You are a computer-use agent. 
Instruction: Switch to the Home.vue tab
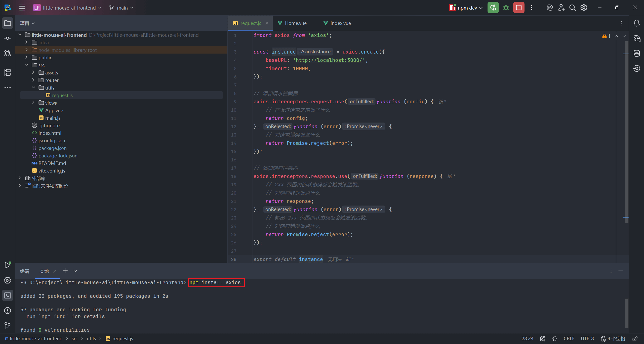tap(295, 23)
